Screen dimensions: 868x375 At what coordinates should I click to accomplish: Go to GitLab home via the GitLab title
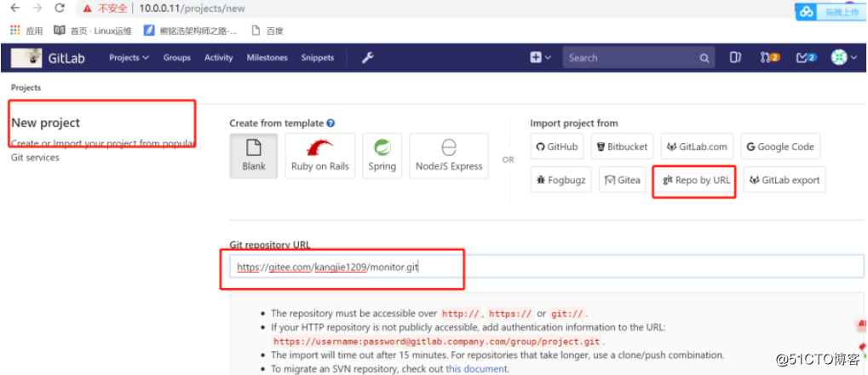click(66, 58)
